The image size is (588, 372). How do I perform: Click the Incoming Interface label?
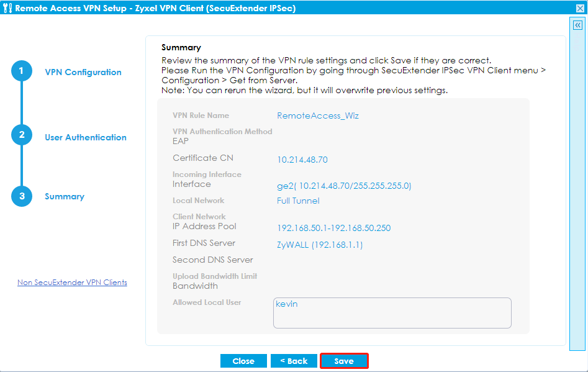pyautogui.click(x=207, y=175)
